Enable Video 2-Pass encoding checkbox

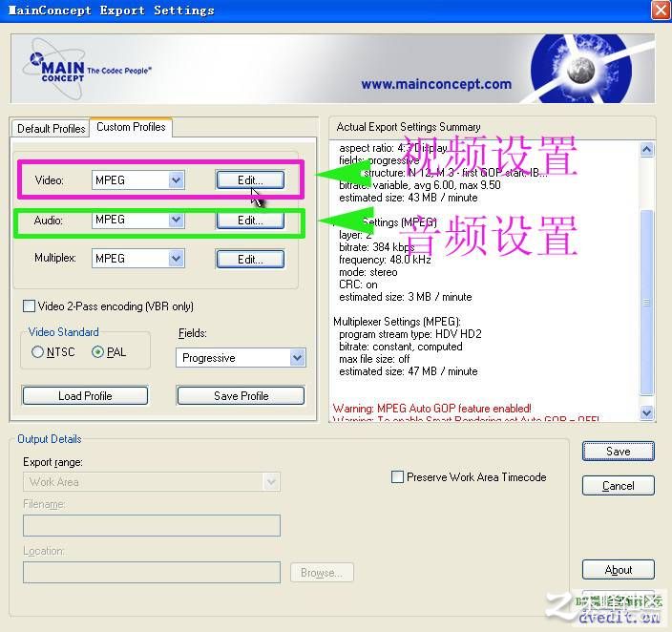pos(29,306)
